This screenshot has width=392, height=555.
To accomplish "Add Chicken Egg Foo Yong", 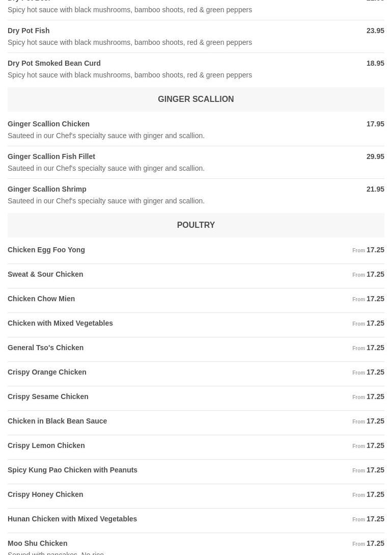I will coord(46,250).
